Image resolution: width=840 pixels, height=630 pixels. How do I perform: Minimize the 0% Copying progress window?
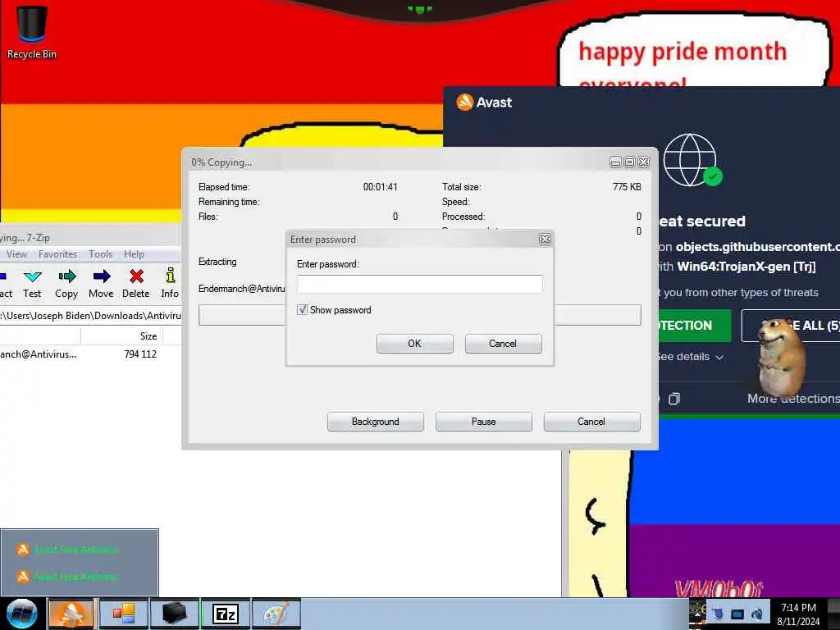click(615, 162)
